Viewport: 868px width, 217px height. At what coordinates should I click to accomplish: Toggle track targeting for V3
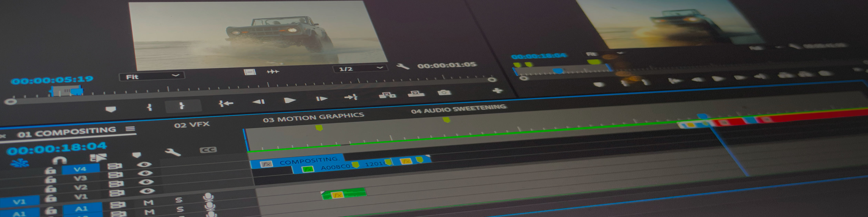tap(81, 178)
